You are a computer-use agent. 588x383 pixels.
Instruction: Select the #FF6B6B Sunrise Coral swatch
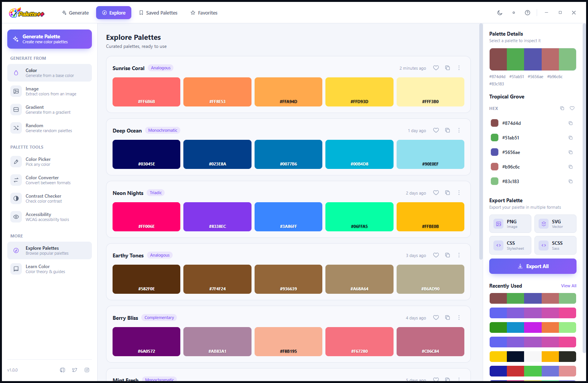point(146,92)
